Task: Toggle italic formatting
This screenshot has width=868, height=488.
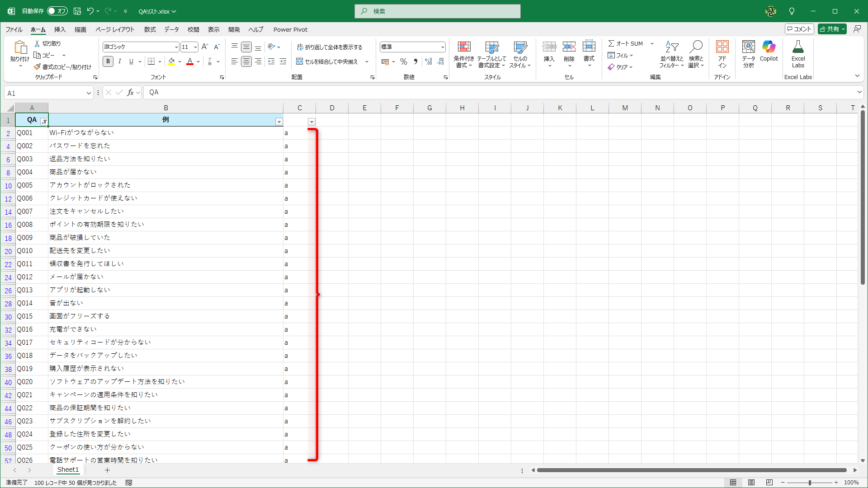Action: [x=119, y=61]
